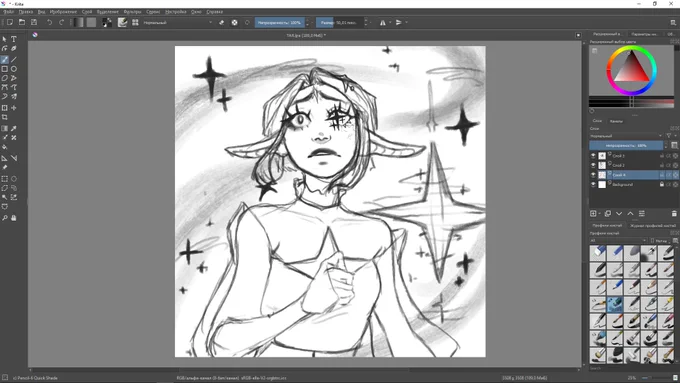Adjust the brush size slider
The width and height of the screenshot is (680, 383).
(x=339, y=23)
